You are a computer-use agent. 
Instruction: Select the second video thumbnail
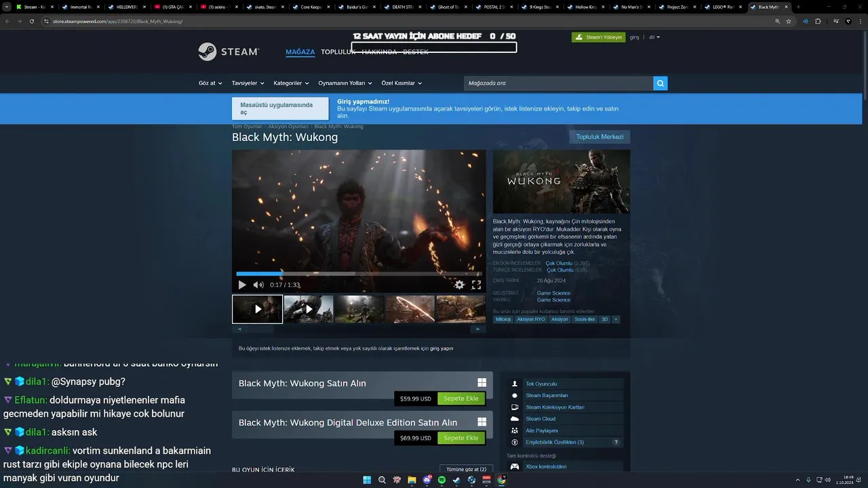pos(309,309)
